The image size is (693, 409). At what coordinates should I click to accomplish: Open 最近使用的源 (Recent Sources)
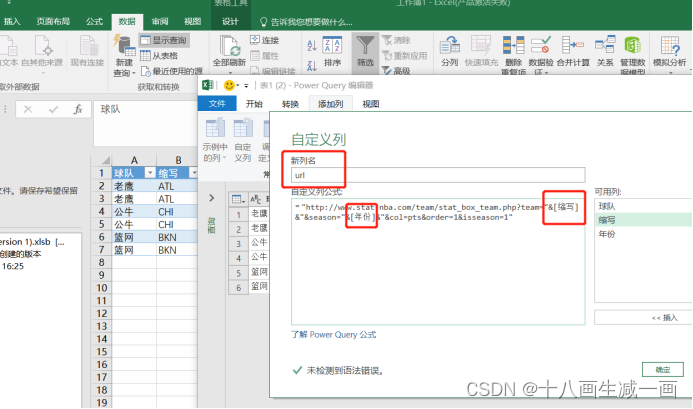(172, 71)
